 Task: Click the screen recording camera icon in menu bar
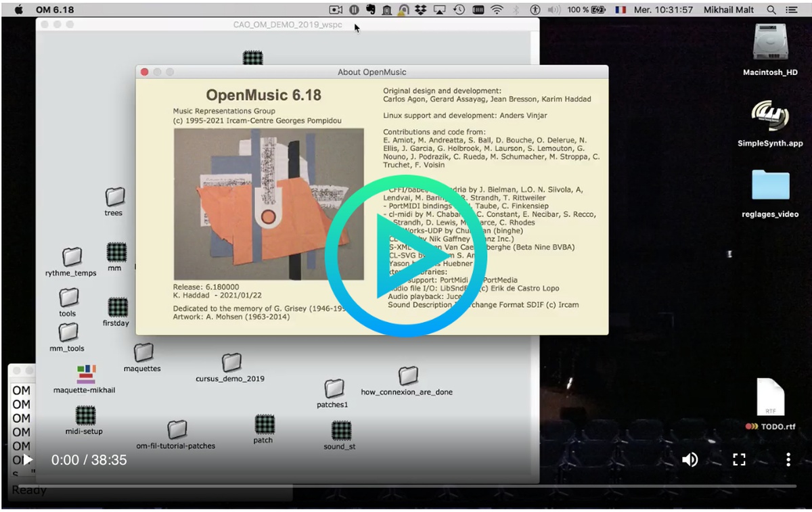[336, 10]
